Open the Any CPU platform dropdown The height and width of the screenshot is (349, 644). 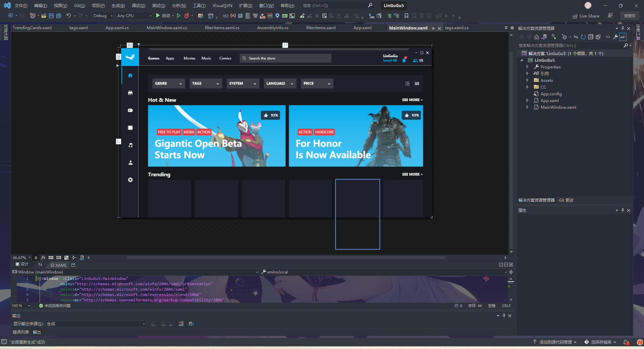134,16
